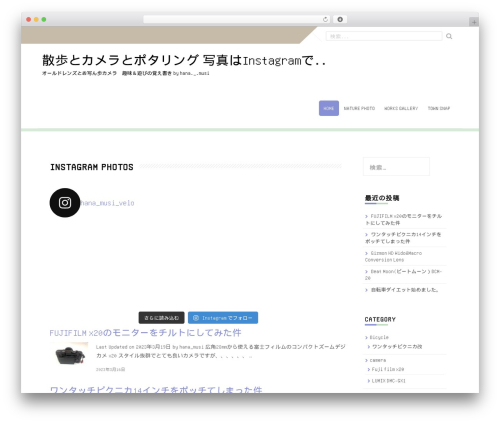Viewport: 500px width, 423px height.
Task: Click the sidebar search input field
Action: point(396,167)
